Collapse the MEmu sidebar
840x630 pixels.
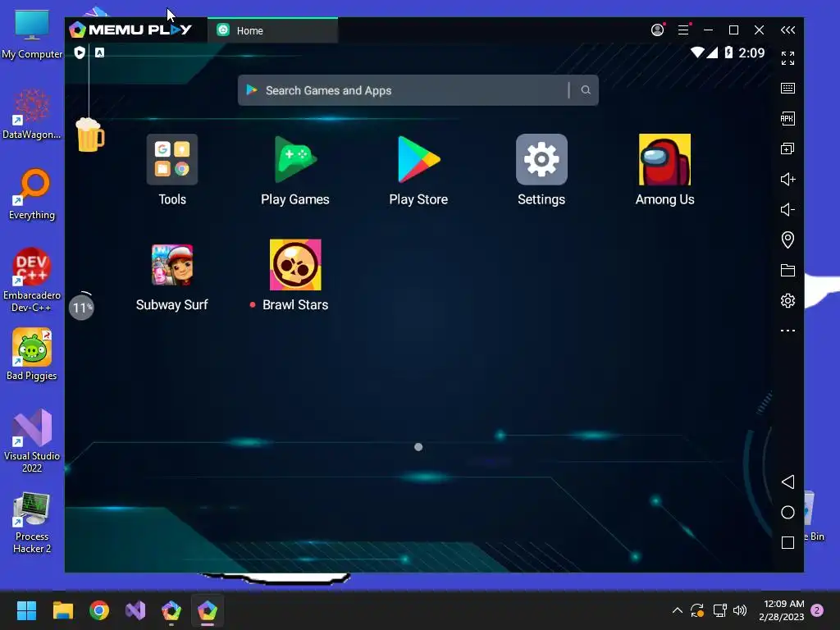pos(787,30)
